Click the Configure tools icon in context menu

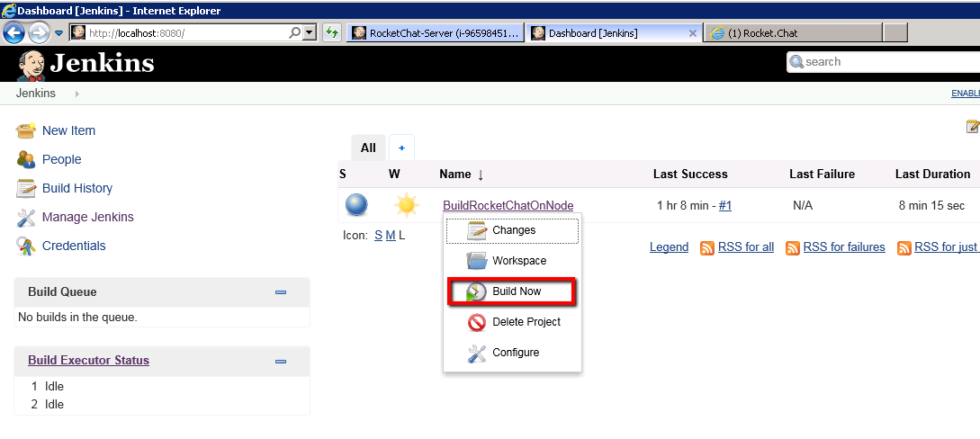pos(477,353)
